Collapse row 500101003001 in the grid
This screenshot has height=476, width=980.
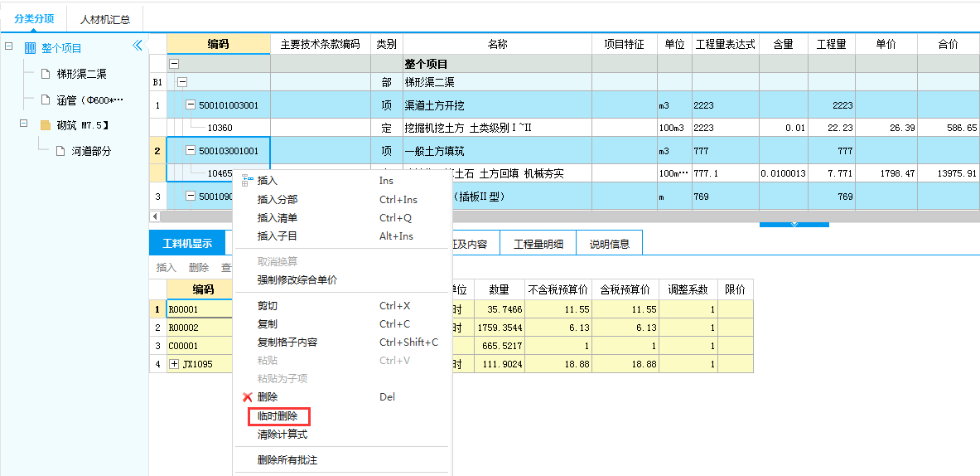point(191,105)
